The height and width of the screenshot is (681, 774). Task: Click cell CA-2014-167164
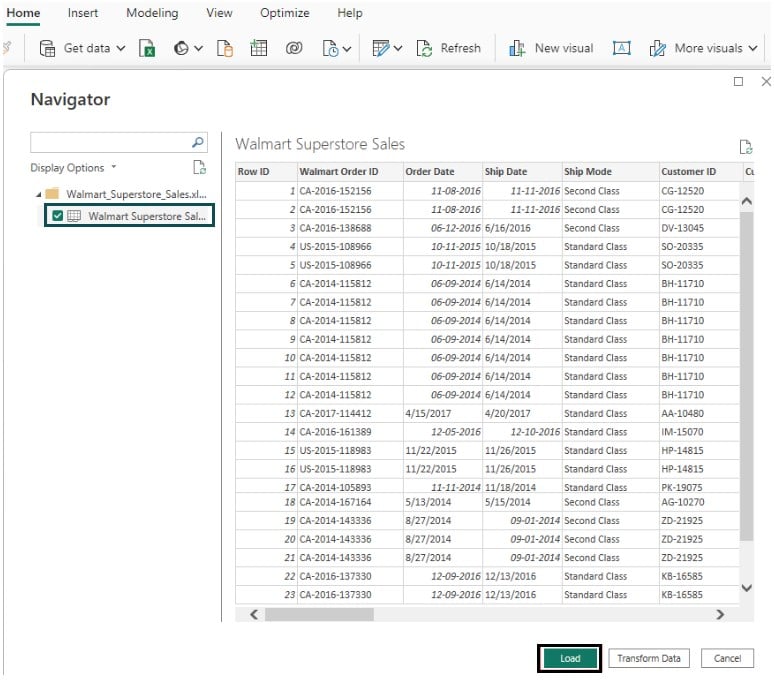pos(350,502)
